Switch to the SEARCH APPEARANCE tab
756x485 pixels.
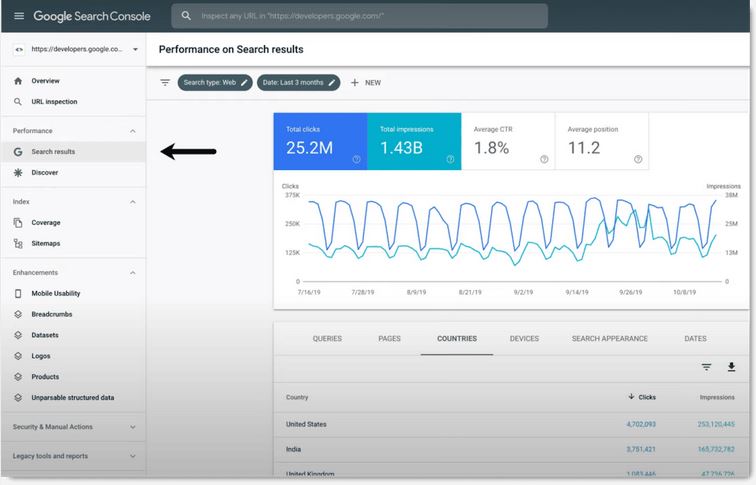610,339
